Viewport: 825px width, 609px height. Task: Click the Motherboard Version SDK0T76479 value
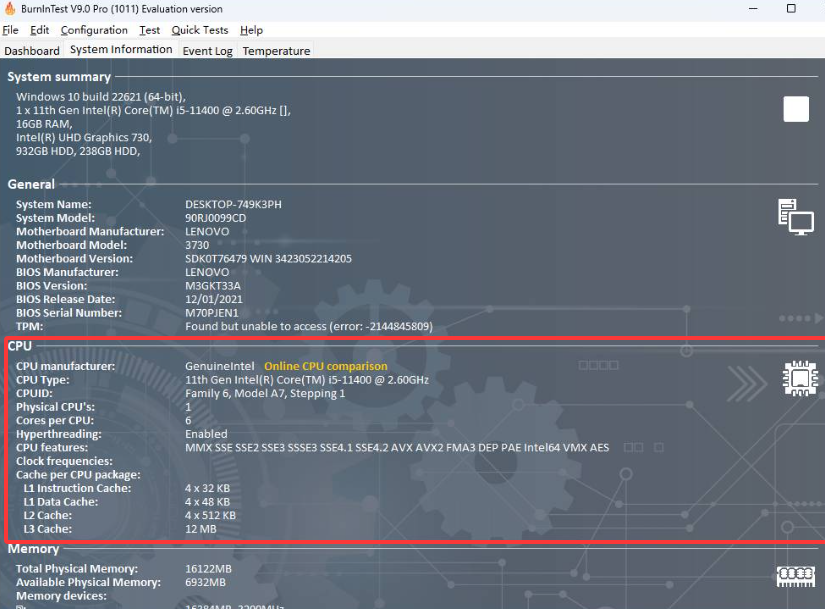coord(268,258)
